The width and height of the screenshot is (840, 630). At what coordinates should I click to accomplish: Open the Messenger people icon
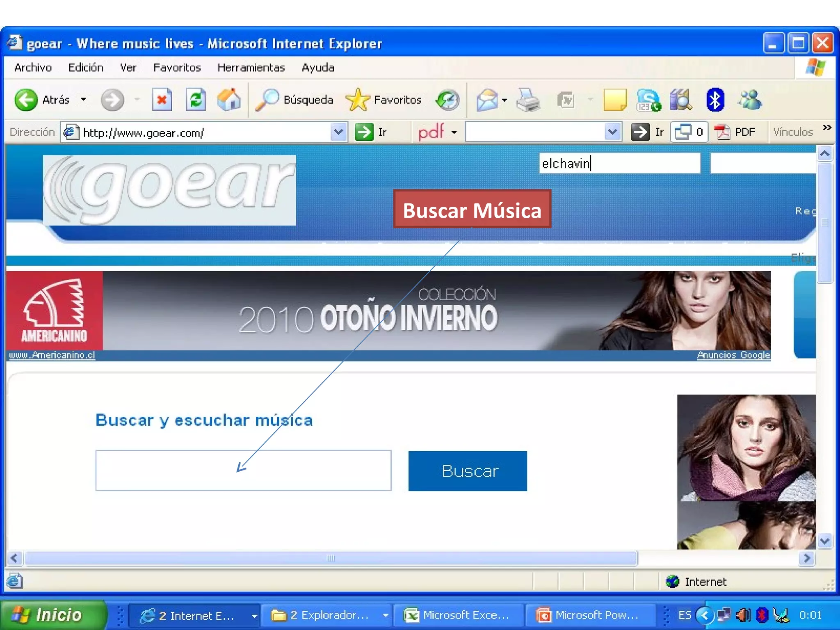pyautogui.click(x=750, y=100)
